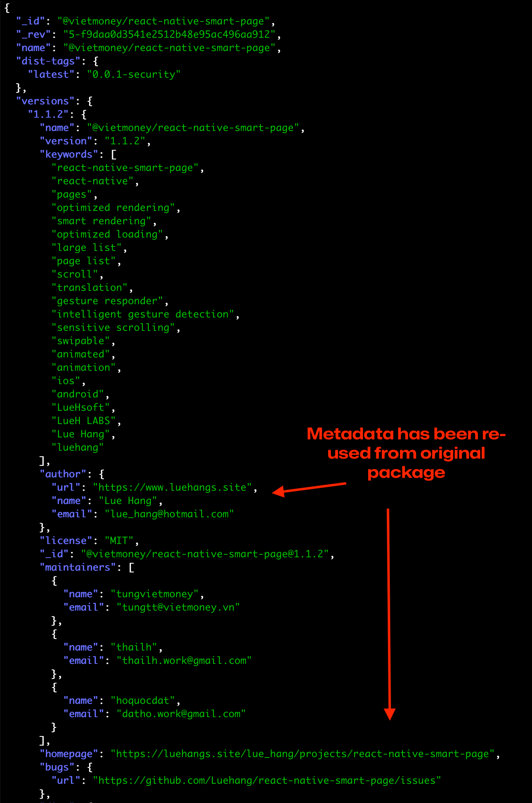The height and width of the screenshot is (803, 532).
Task: Select the author url "https://www.luehangs.site"
Action: click(x=172, y=487)
